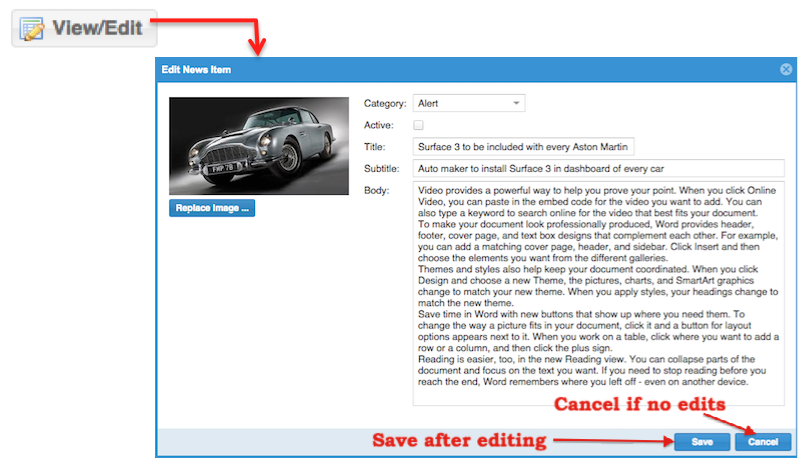Click the Active label text

[379, 125]
